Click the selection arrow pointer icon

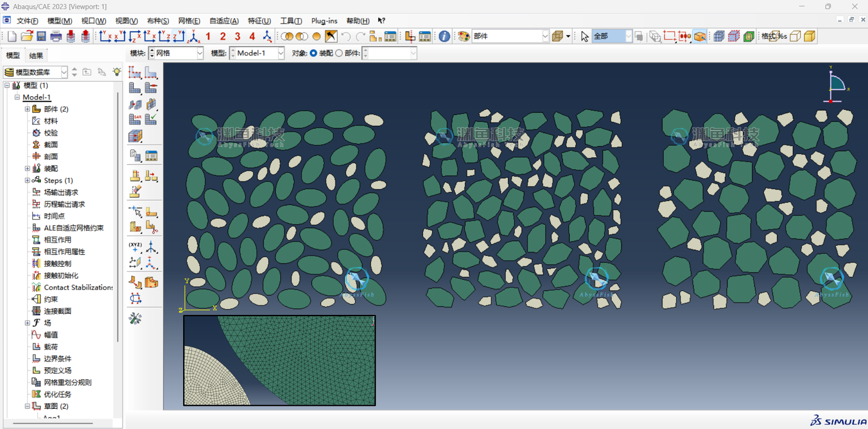(585, 36)
